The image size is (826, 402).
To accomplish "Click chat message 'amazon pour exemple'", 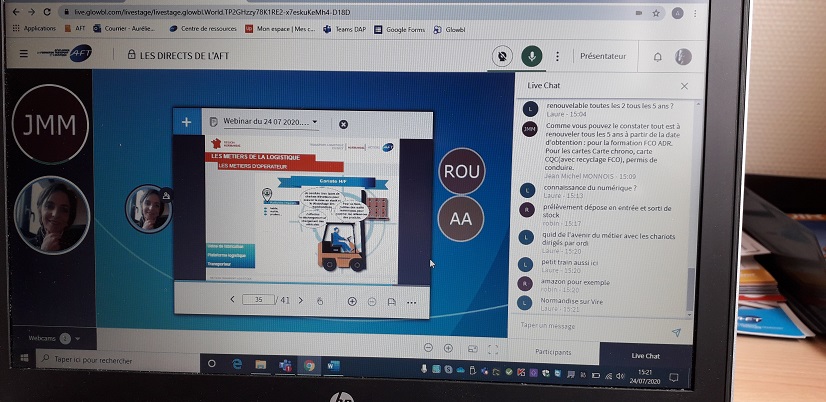I will click(575, 282).
